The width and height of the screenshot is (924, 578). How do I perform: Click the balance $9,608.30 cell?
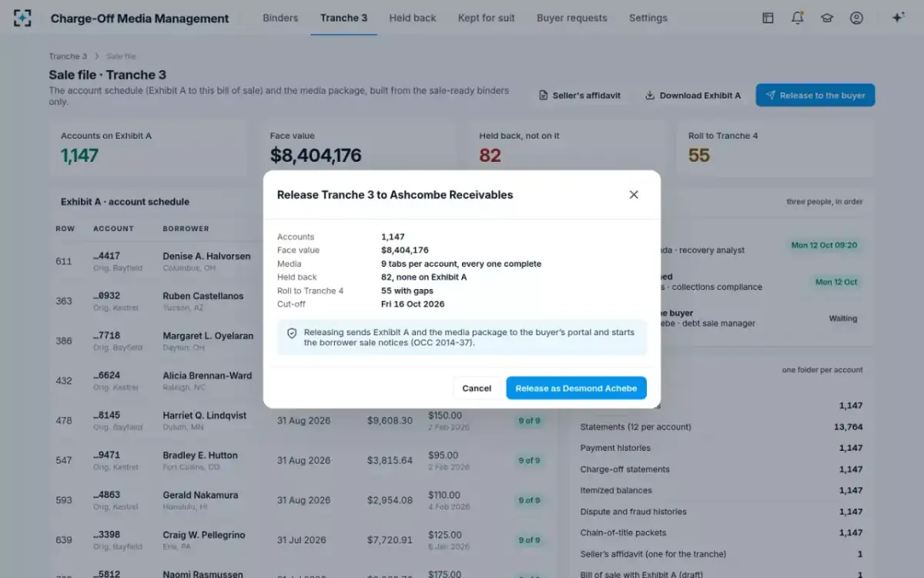[390, 421]
